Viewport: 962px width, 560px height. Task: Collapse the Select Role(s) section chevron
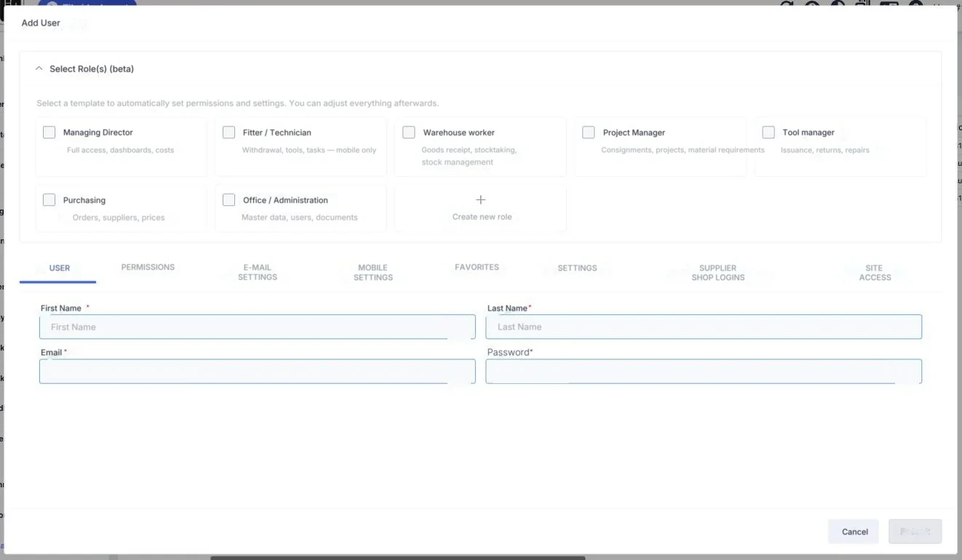point(39,69)
